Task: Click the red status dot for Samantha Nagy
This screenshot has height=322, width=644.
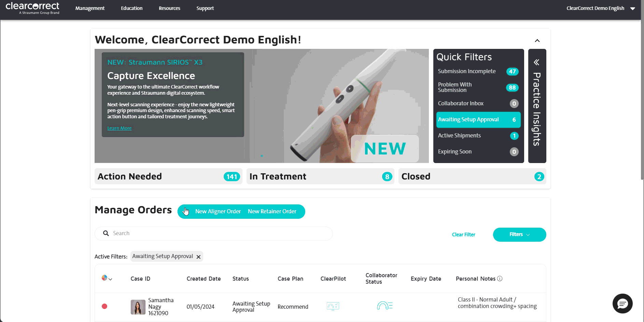Action: pos(104,306)
